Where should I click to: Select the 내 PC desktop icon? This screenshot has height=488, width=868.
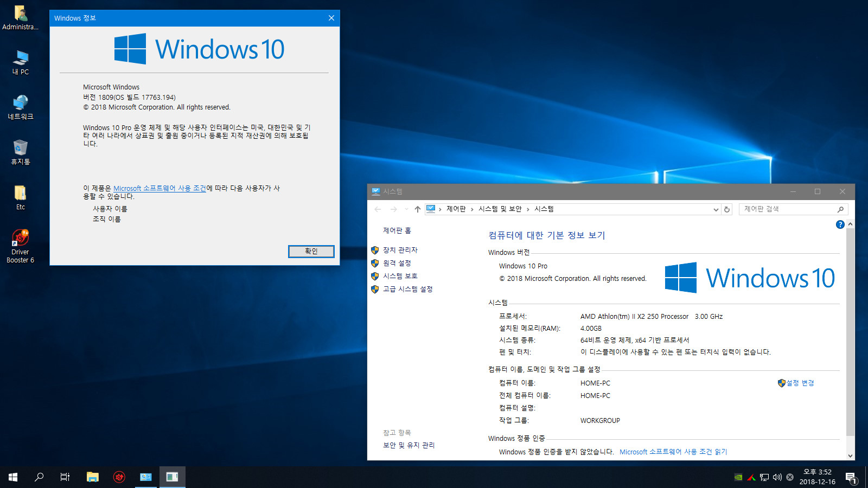pos(21,62)
